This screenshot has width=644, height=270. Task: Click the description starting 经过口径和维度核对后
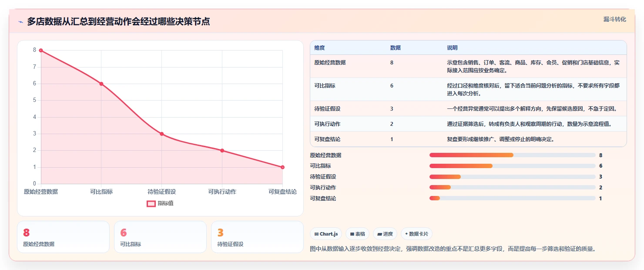(533, 90)
